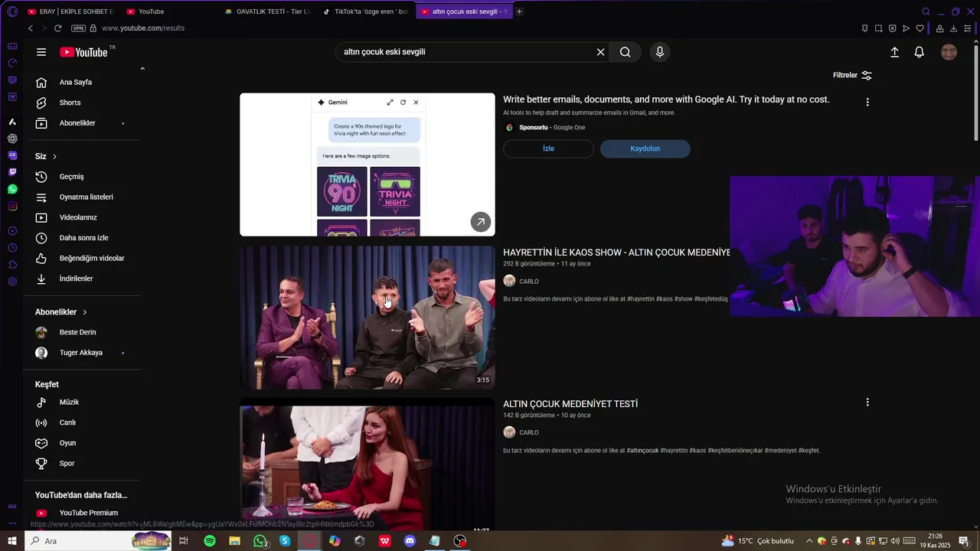Open the browser heart bookmarks icon
Viewport: 980px width, 551px height.
point(920,28)
